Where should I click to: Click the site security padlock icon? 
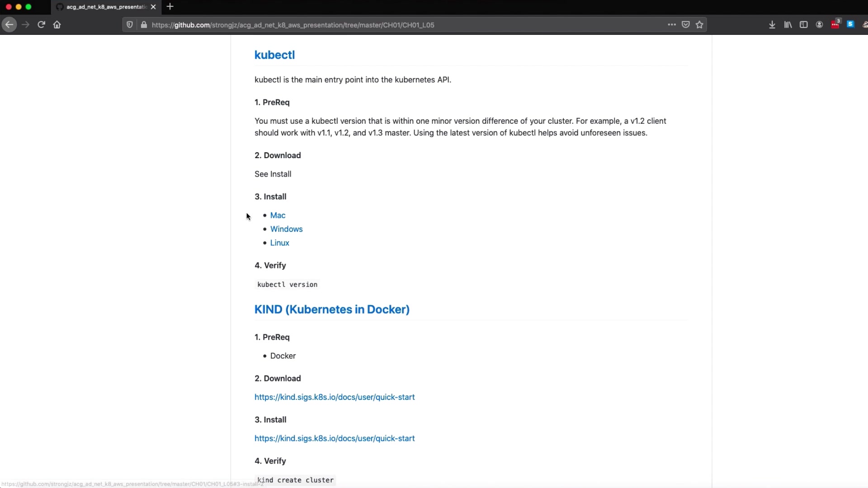click(144, 25)
